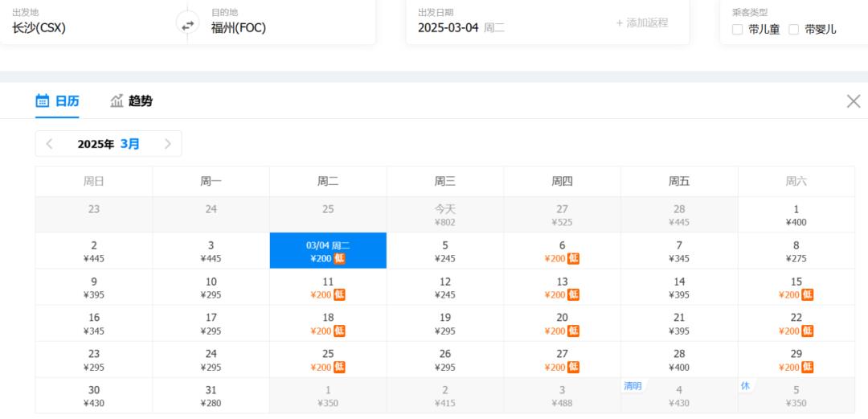Select March 24 priced ¥295
This screenshot has width=868, height=419.
click(x=211, y=359)
